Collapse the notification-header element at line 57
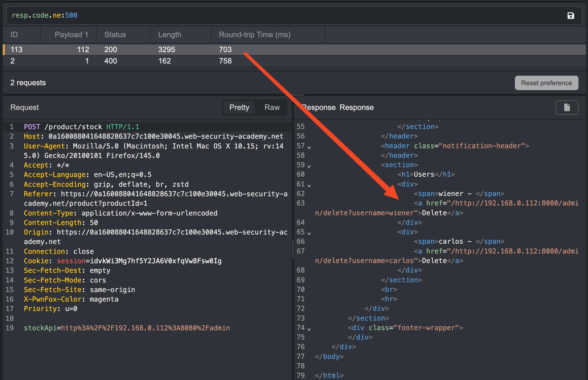 click(x=309, y=147)
